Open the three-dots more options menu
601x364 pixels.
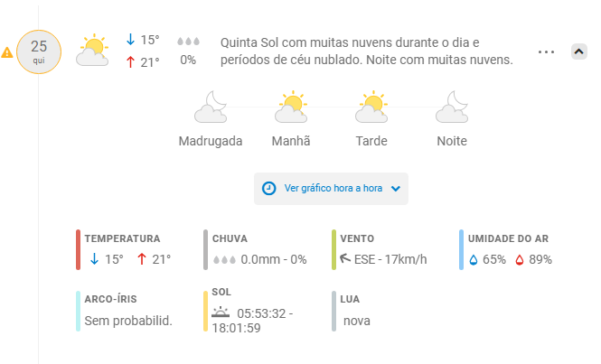click(546, 51)
